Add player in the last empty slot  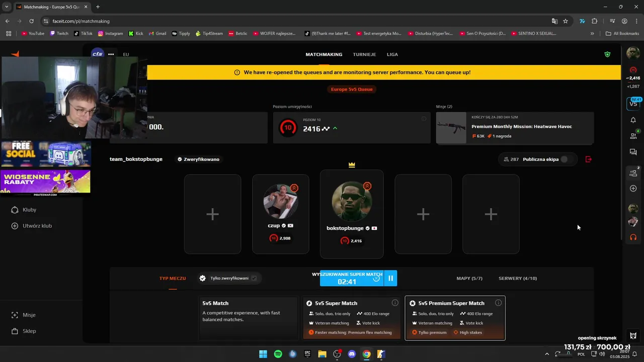coord(491,214)
